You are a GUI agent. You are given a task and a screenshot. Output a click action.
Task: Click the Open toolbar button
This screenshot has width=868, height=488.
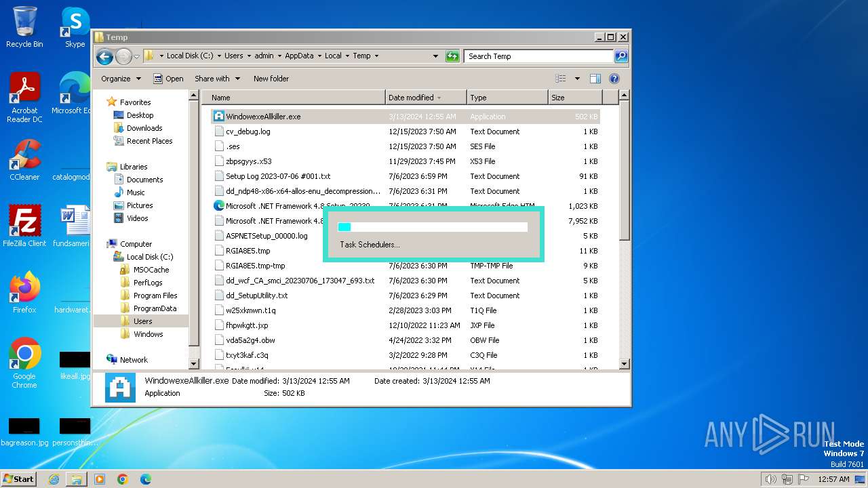pyautogui.click(x=168, y=79)
